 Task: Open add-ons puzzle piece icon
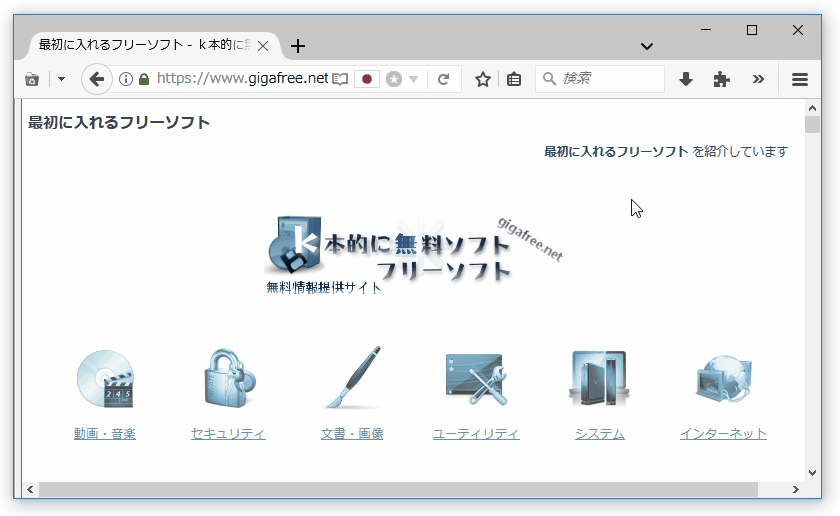coord(722,79)
